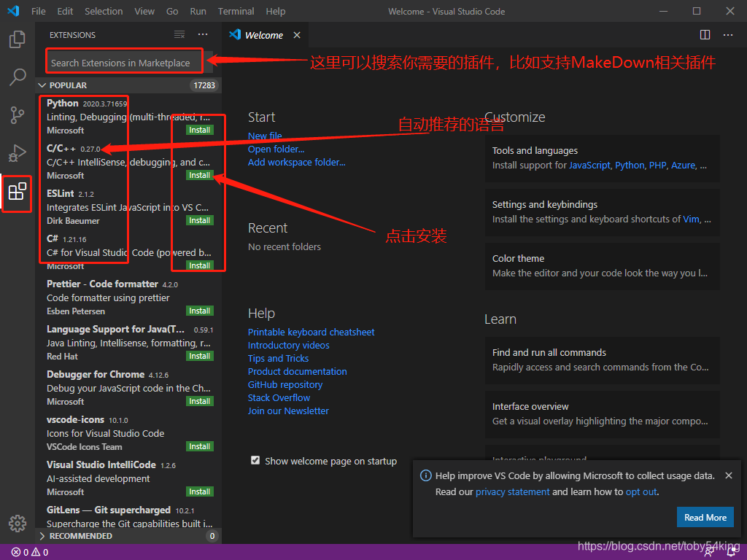Viewport: 747px width, 560px height.
Task: Uncheck Show welcome page on startup
Action: (255, 461)
